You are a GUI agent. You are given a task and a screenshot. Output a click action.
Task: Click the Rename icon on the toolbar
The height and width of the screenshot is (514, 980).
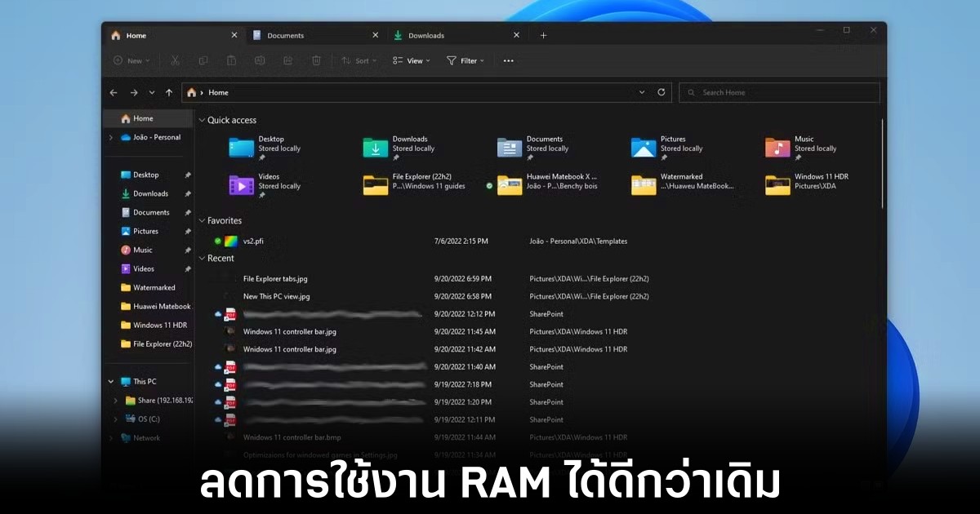[x=258, y=60]
